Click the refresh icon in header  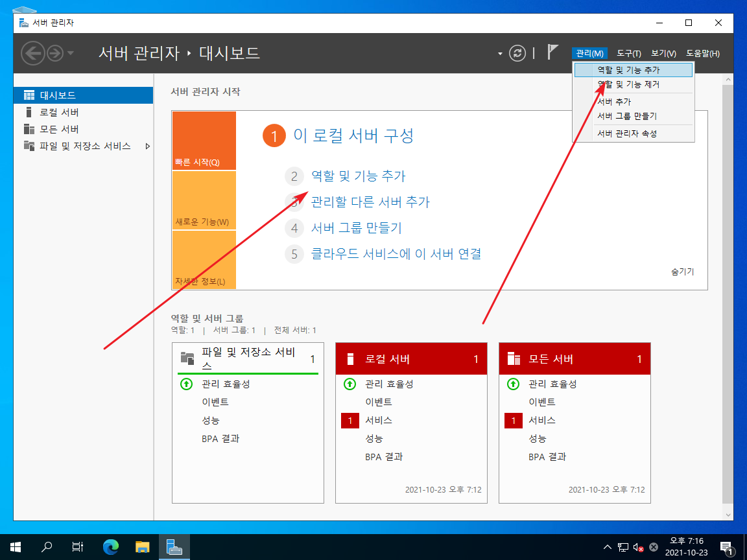[517, 53]
